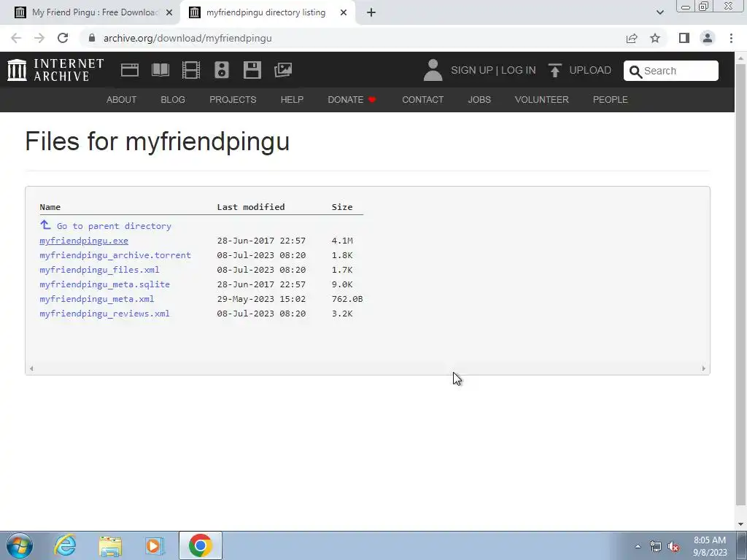The height and width of the screenshot is (560, 747).
Task: Launch Internet Explorer from taskbar
Action: pyautogui.click(x=65, y=545)
